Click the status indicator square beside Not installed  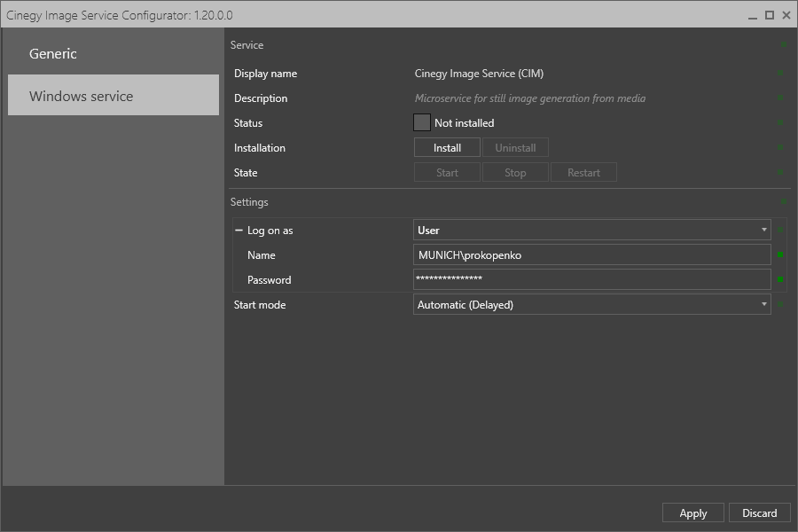[422, 122]
